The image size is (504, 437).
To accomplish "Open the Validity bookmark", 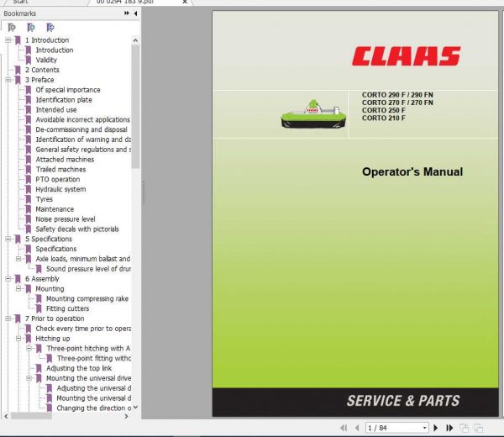I will coord(46,61).
